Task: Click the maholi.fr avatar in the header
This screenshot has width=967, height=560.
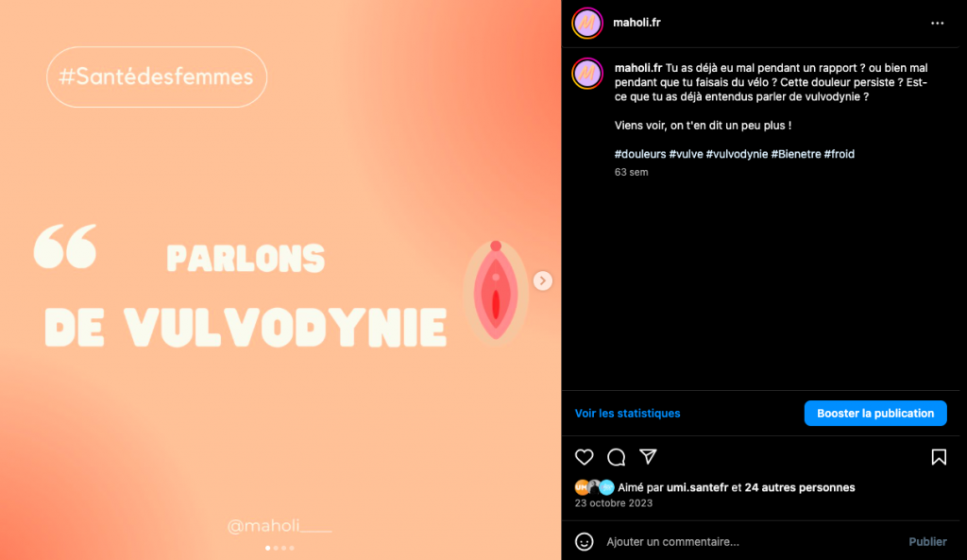Action: (x=587, y=24)
